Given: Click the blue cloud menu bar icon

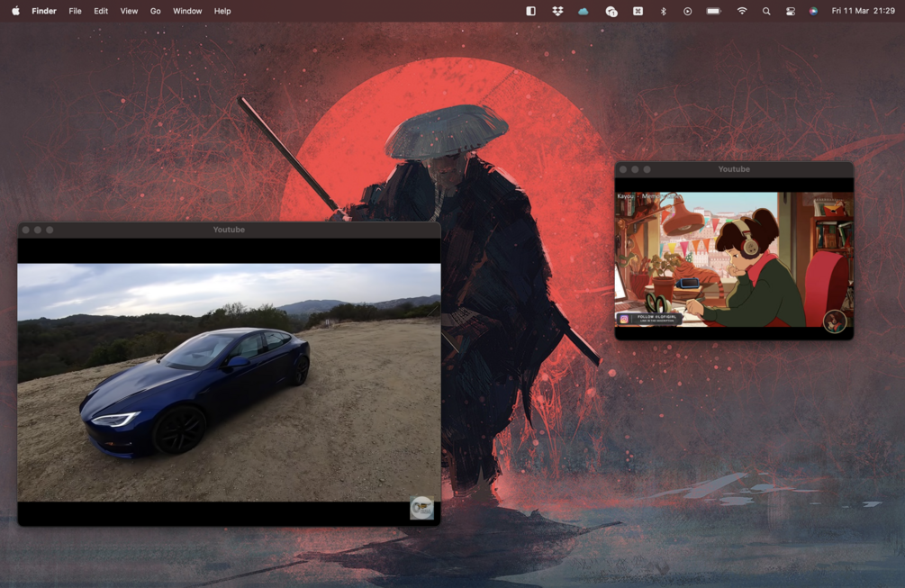Looking at the screenshot, I should point(584,11).
